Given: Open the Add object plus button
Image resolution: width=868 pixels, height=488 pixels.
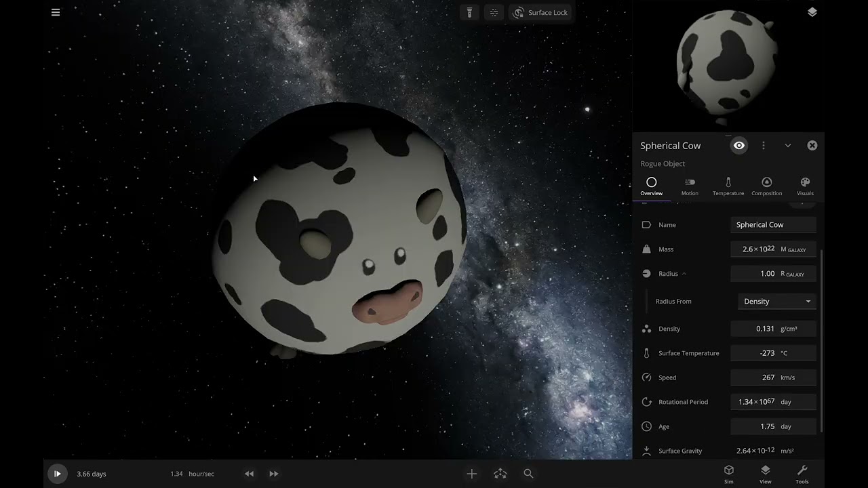Looking at the screenshot, I should pyautogui.click(x=472, y=474).
